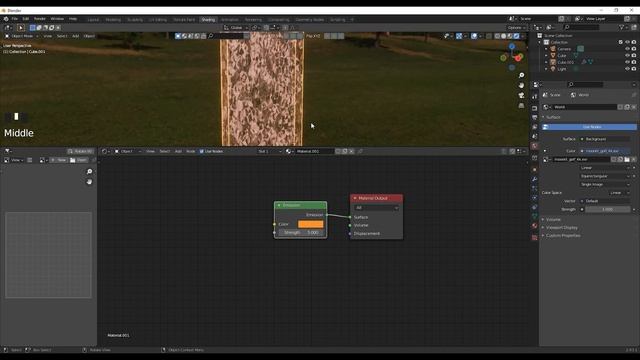640x360 pixels.
Task: Open the Render properties tab icon
Action: coord(535,108)
